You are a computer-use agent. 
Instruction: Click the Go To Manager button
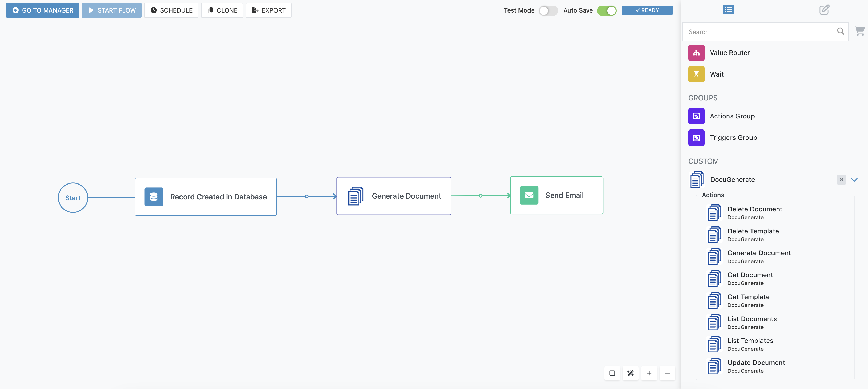coord(43,10)
